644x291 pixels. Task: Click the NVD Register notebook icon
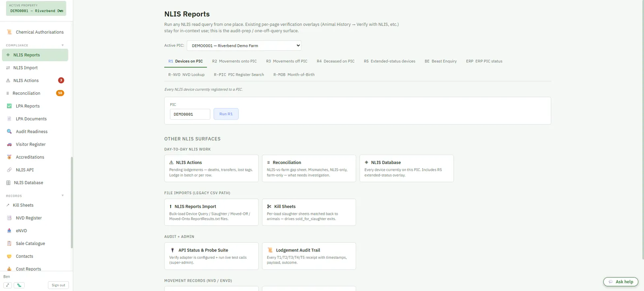tap(9, 218)
